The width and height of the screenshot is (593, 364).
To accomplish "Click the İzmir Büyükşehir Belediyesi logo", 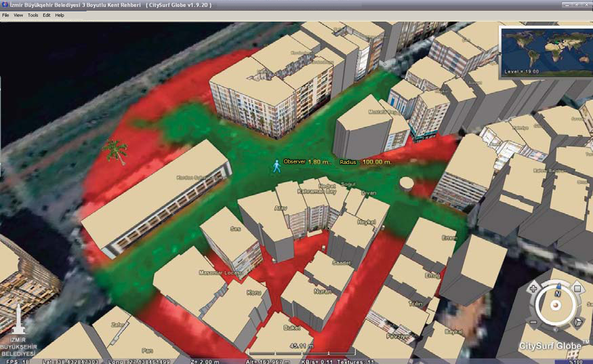I will click(x=18, y=330).
